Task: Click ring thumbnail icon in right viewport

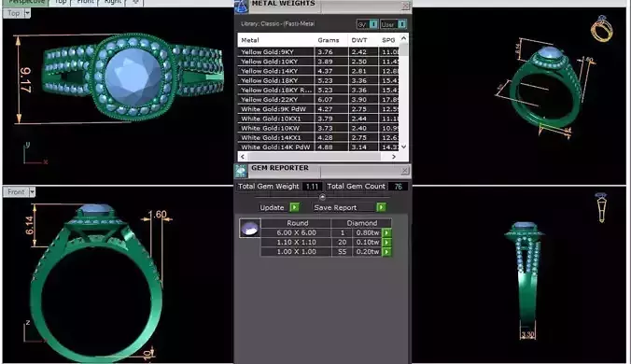Action: [601, 207]
